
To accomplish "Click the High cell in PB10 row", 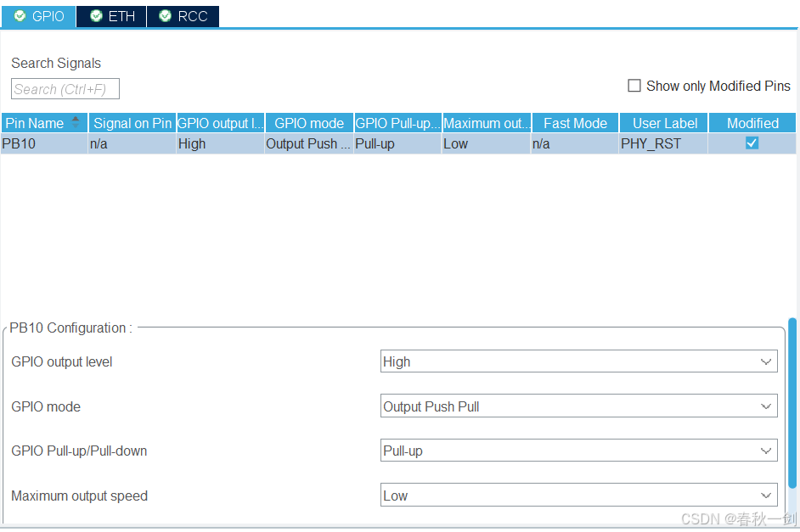I will (x=221, y=143).
